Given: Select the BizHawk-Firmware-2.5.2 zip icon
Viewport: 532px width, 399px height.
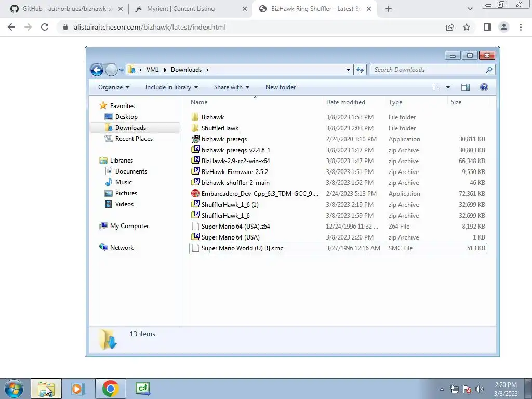Looking at the screenshot, I should tap(195, 171).
